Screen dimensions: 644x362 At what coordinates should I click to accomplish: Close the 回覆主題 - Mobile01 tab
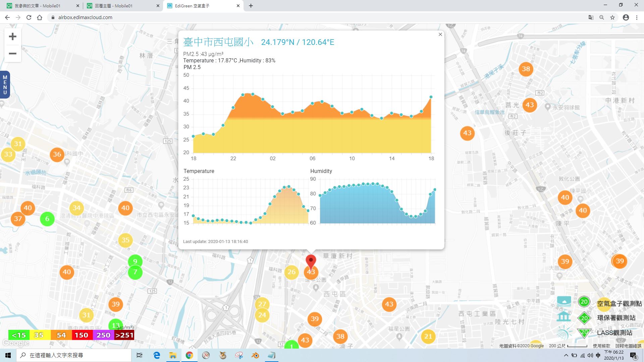(x=158, y=6)
